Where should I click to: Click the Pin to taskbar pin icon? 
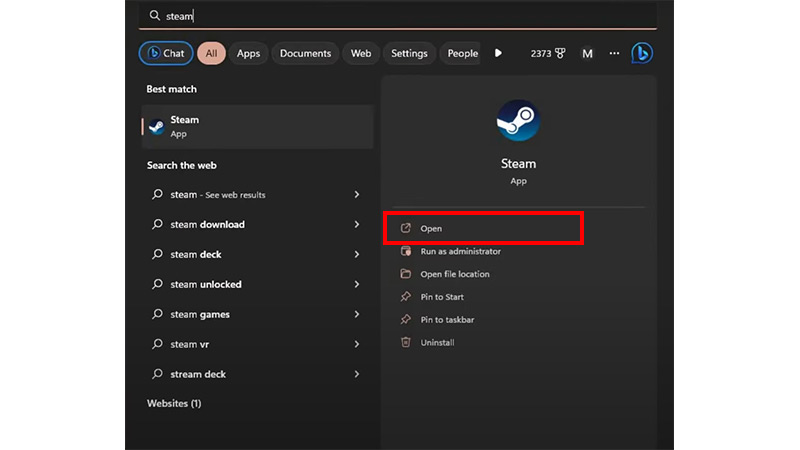pos(406,319)
